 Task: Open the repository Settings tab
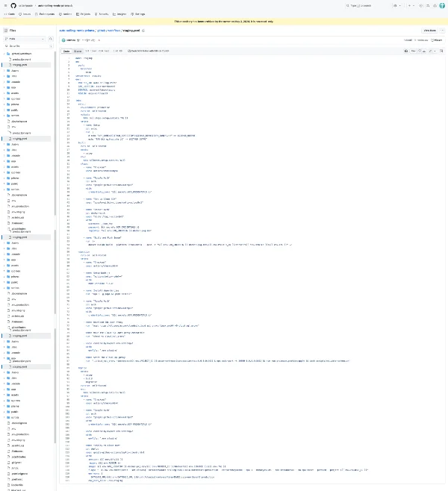(138, 14)
